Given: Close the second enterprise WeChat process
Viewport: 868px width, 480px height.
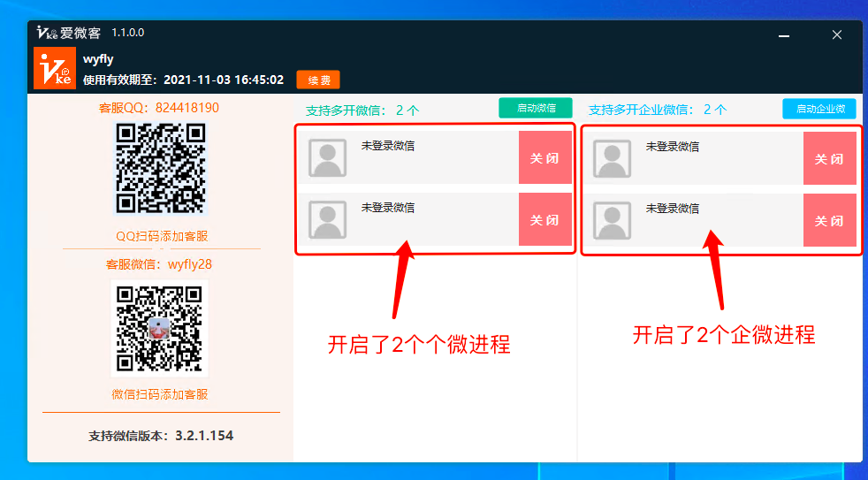Looking at the screenshot, I should coord(829,220).
